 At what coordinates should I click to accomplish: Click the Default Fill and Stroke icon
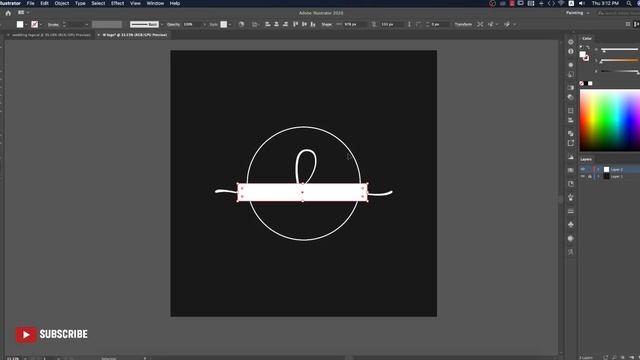point(581,47)
